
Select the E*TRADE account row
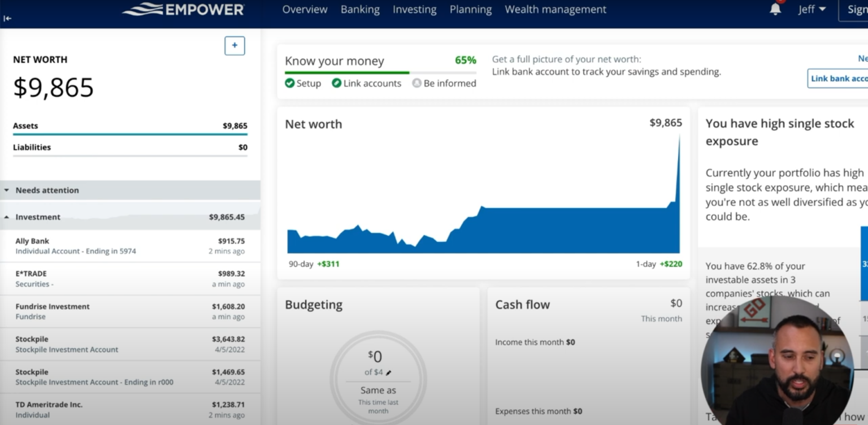[x=130, y=279]
